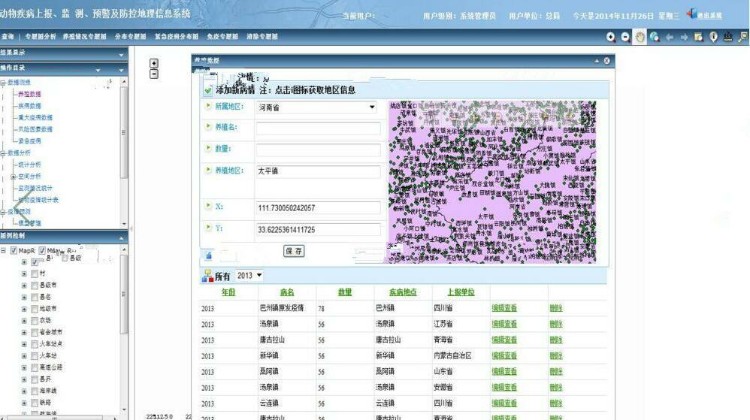Go to previous map view arrow
This screenshot has height=420, width=750.
point(669,37)
